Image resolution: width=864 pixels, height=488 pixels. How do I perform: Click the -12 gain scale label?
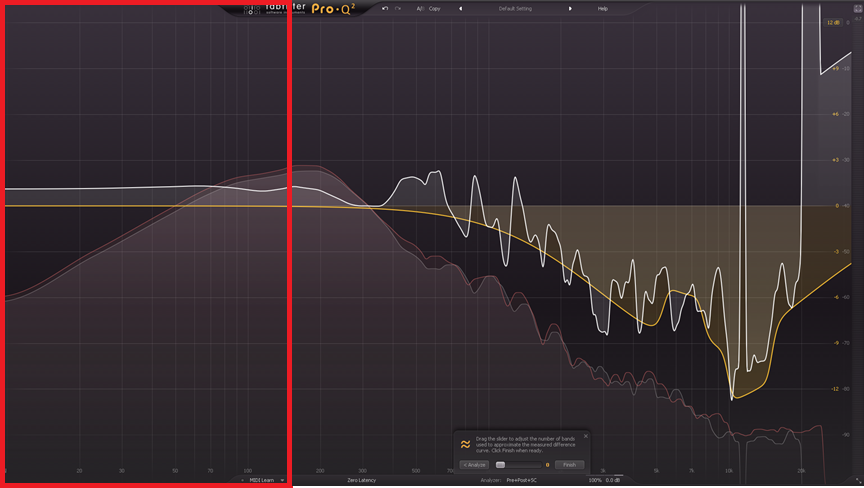[x=835, y=389]
